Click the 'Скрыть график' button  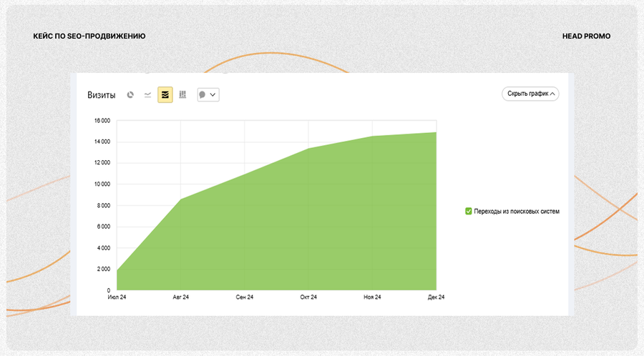point(530,94)
